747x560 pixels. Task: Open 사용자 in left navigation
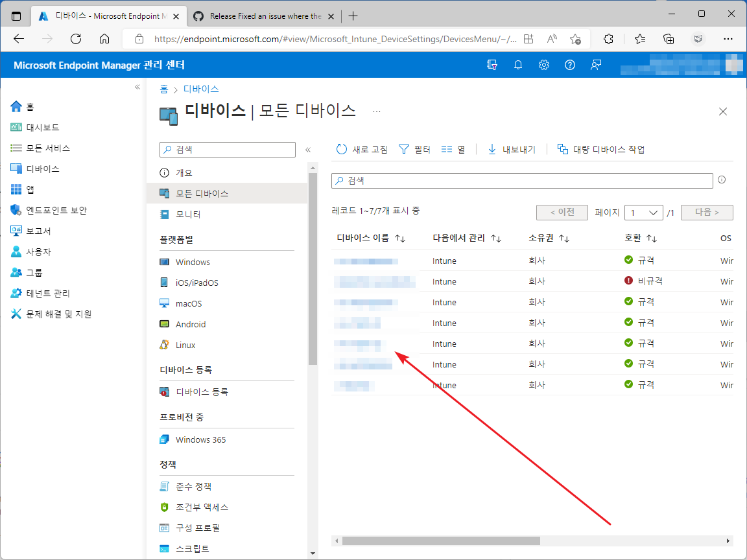pos(30,252)
